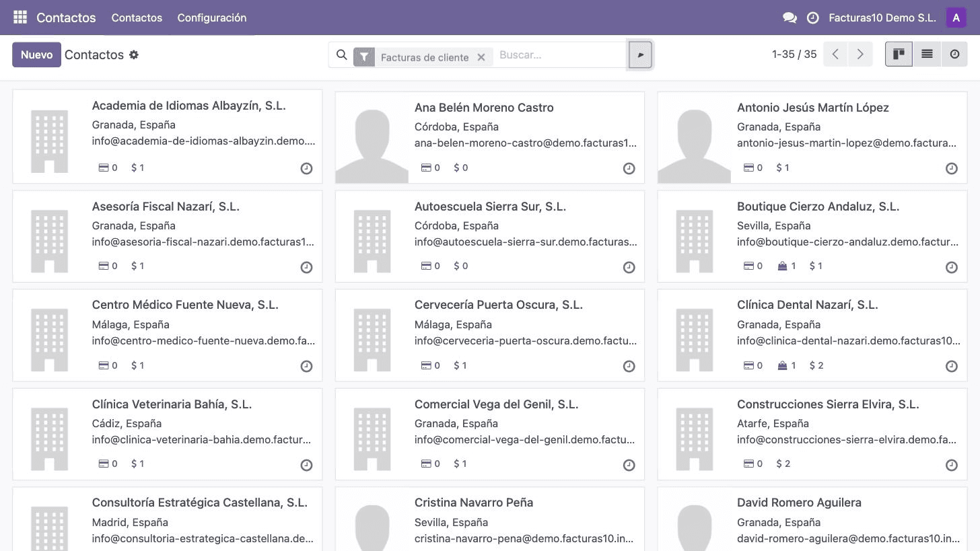Go to next page of contacts
This screenshot has height=551, width=980.
[860, 54]
